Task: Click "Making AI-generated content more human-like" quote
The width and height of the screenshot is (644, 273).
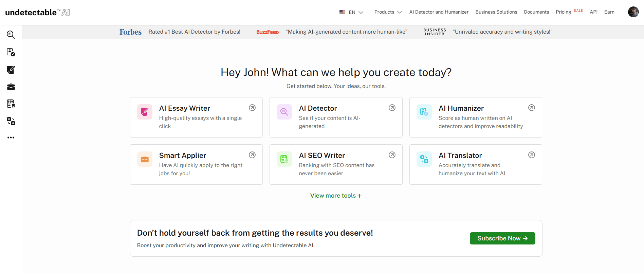Action: coord(346,32)
